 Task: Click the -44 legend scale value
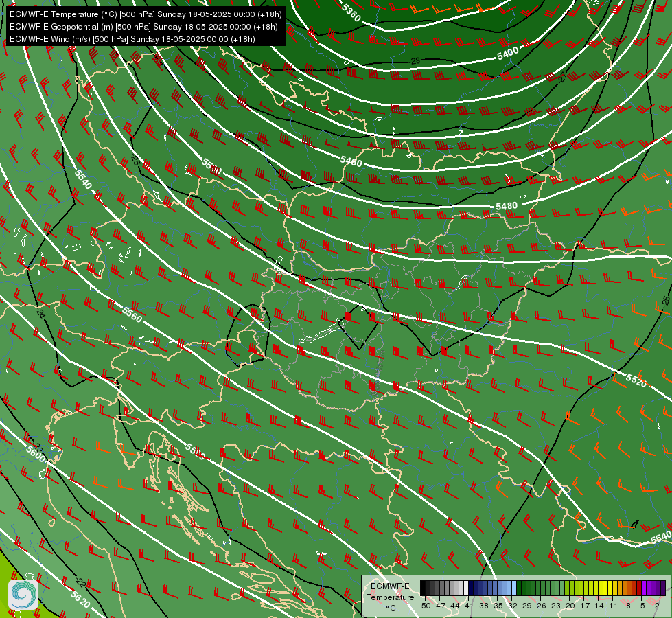[x=454, y=606]
